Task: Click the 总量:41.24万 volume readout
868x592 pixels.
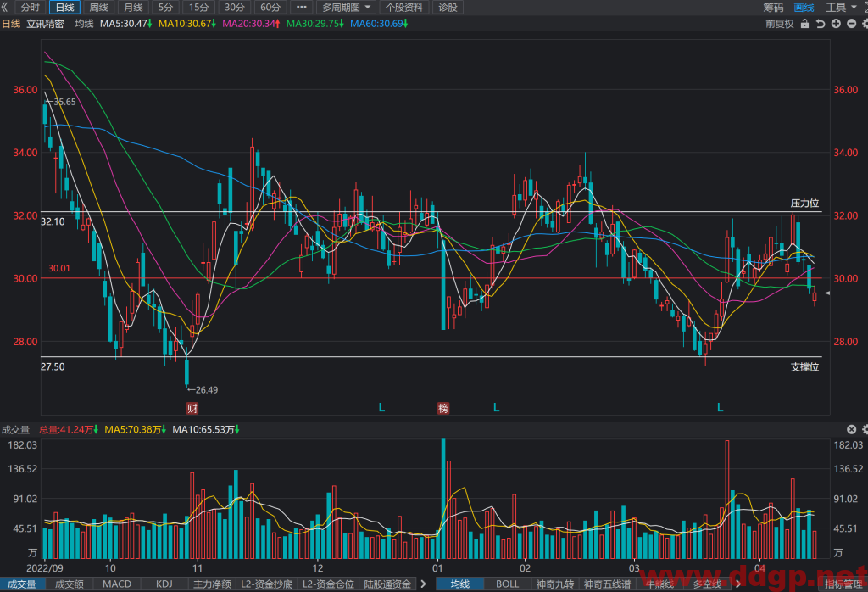Action: [x=69, y=430]
